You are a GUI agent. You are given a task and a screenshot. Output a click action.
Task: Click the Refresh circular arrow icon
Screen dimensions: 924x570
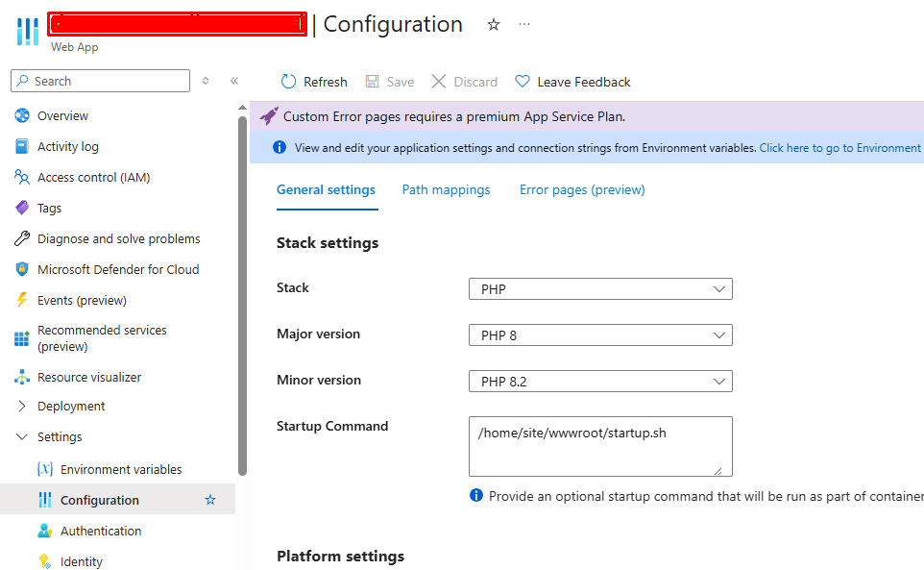point(288,82)
